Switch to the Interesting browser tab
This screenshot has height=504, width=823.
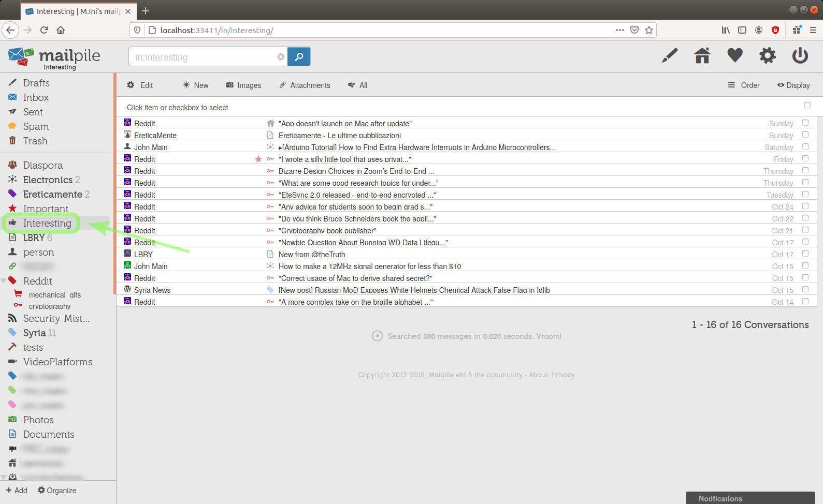[78, 11]
